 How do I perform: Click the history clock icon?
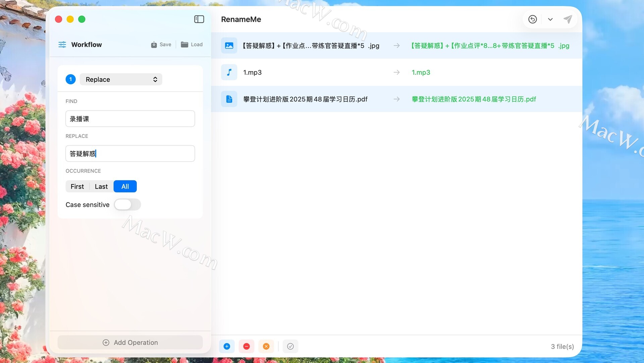point(532,19)
